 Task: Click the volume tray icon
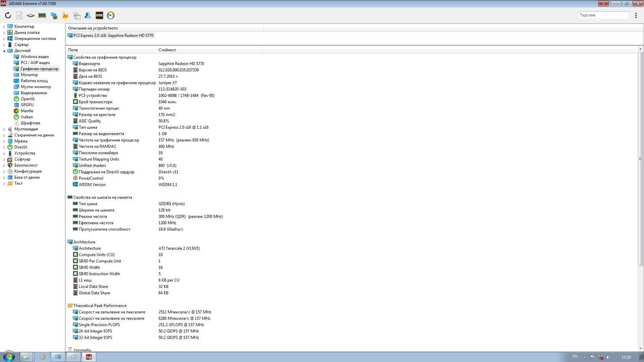tap(609, 357)
